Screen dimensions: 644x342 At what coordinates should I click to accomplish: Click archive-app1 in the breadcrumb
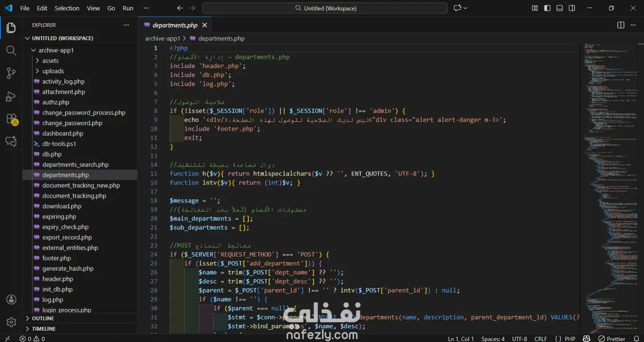[163, 39]
